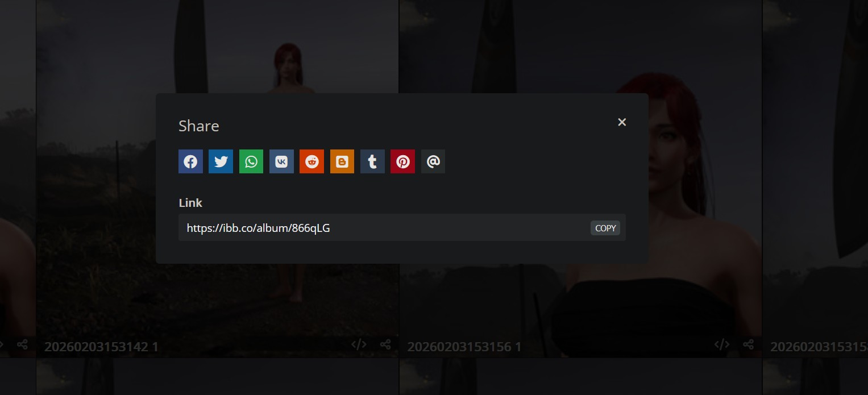Share album on Facebook

point(190,161)
